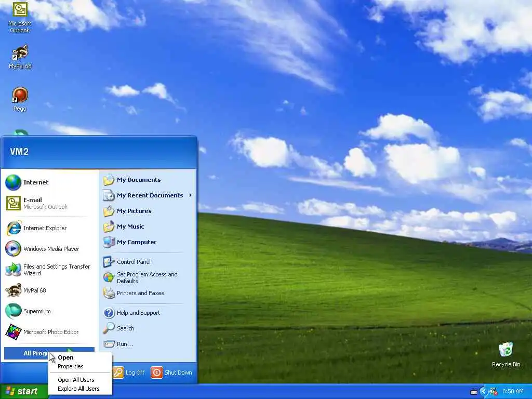Launch Supermium from Start menu
Image resolution: width=532 pixels, height=399 pixels.
coord(49,311)
